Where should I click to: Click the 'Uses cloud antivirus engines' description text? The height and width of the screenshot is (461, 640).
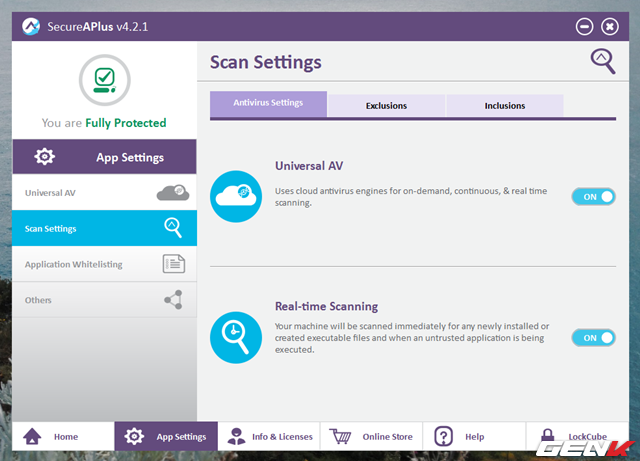coord(411,197)
